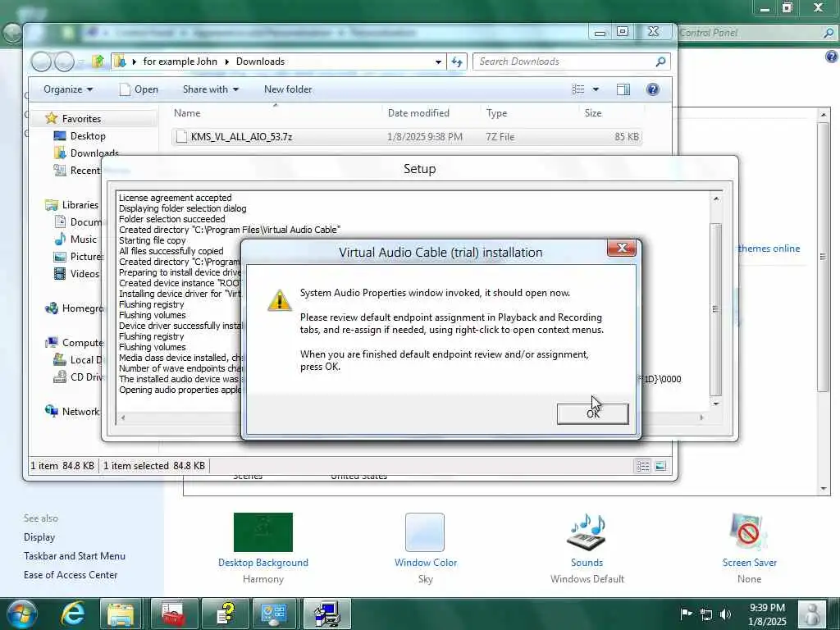
Task: Click the CD Drive icon in the sidebar
Action: 60,377
